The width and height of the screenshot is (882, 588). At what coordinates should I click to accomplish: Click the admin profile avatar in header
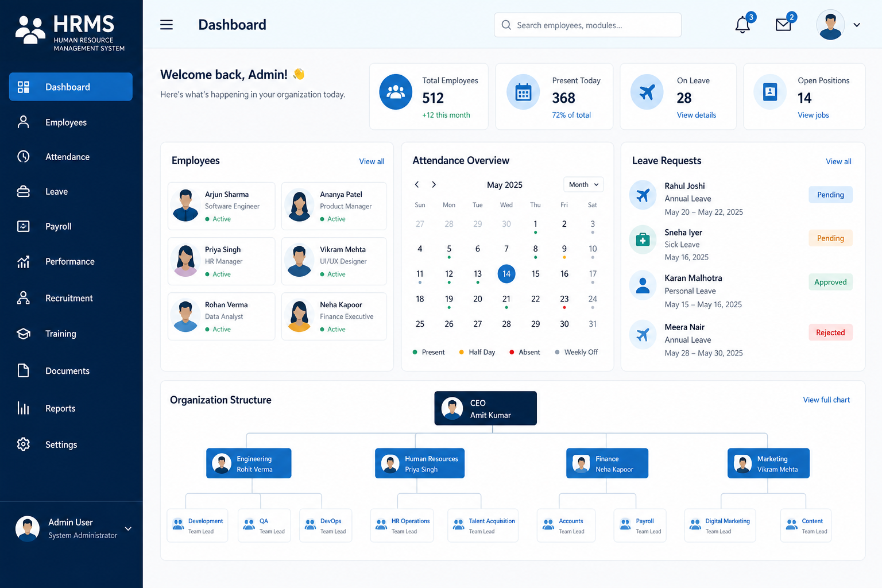(830, 25)
